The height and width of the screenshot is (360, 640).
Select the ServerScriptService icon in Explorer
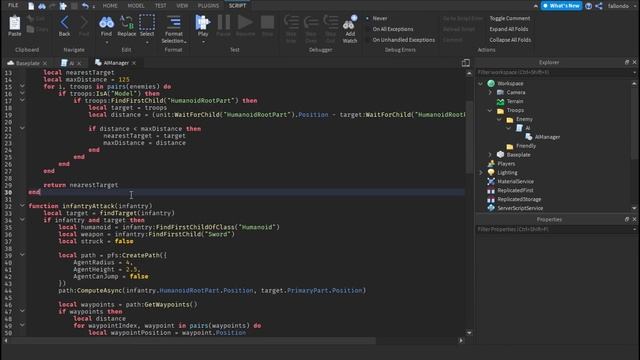(x=491, y=208)
